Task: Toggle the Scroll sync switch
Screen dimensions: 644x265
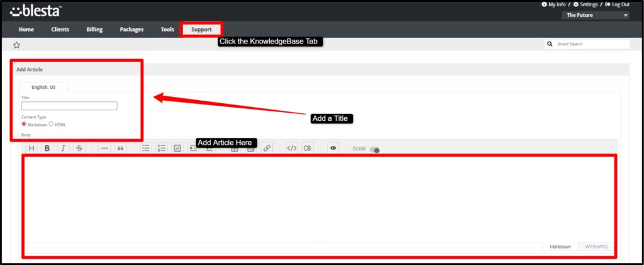Action: (x=375, y=150)
